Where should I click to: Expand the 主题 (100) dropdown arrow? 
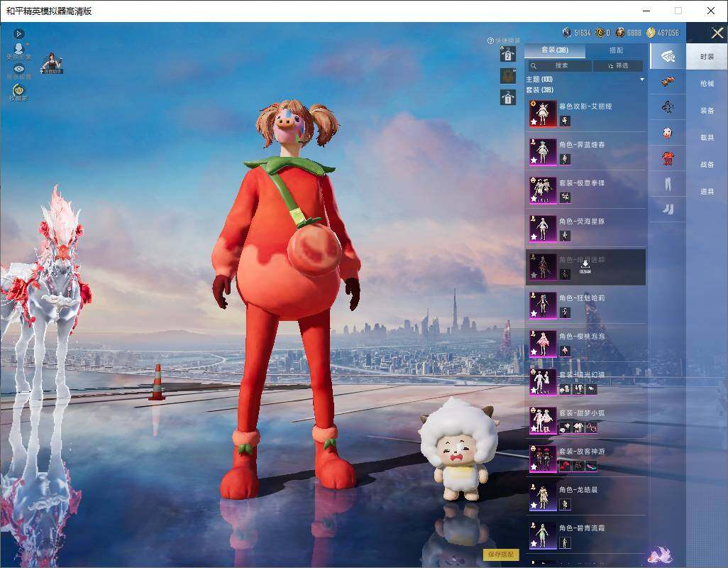pos(642,80)
